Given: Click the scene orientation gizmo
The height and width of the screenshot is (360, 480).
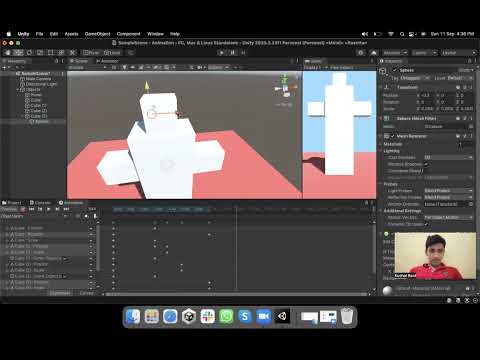Looking at the screenshot, I should tap(285, 87).
